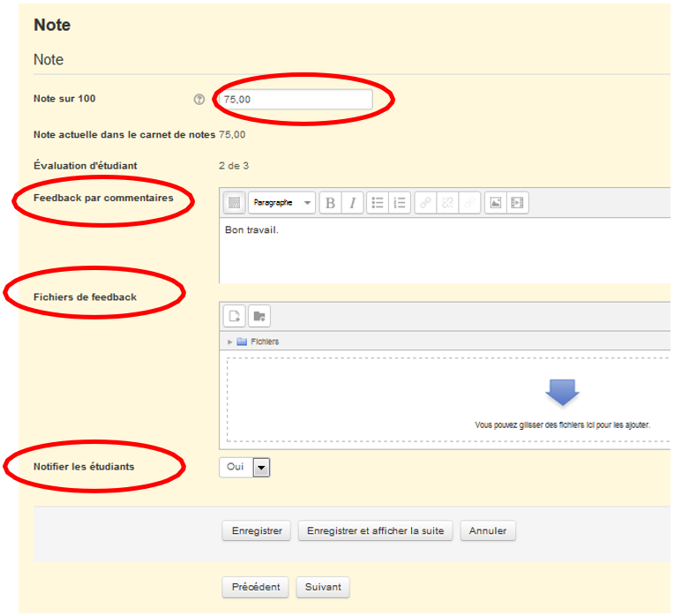Create a folder in feedback files
The height and width of the screenshot is (616, 674).
click(x=259, y=316)
